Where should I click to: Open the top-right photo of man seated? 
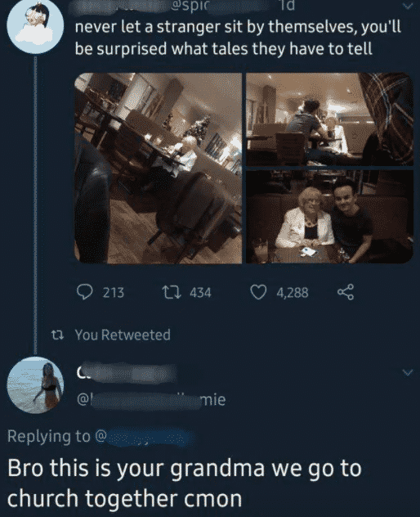pyautogui.click(x=330, y=119)
